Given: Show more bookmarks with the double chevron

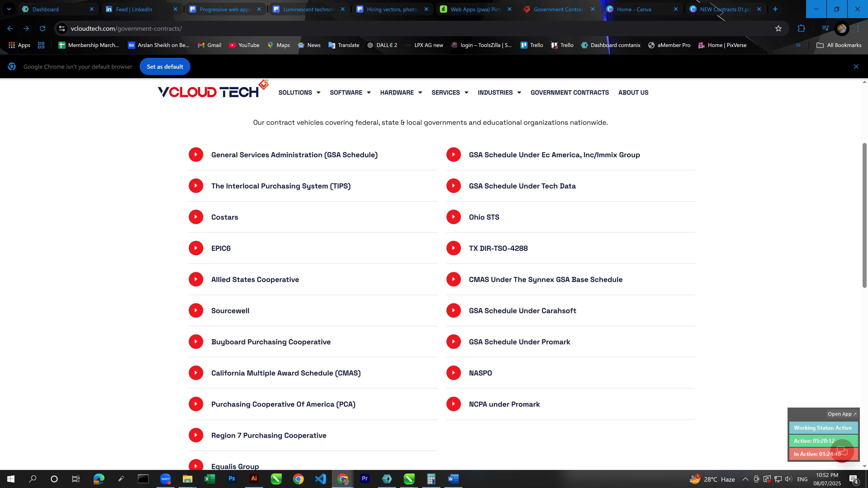Looking at the screenshot, I should pyautogui.click(x=798, y=45).
